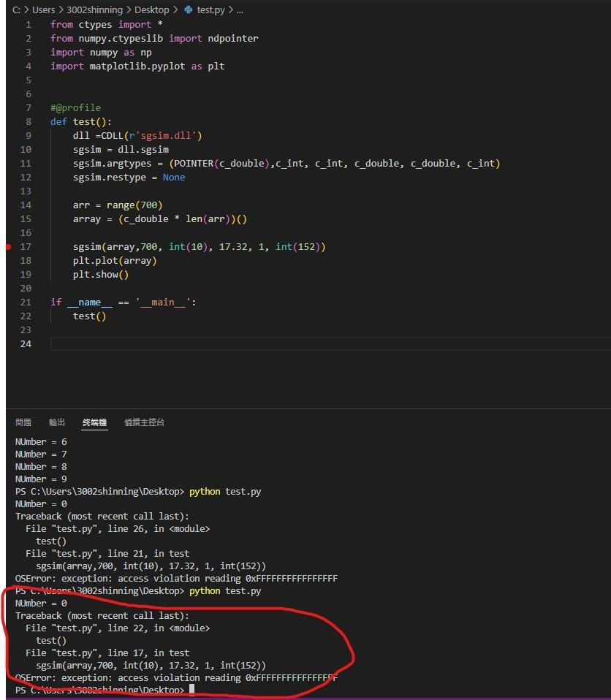Open the 偵錯主控台 (Debug Console) tab
Screen dimensions: 611x700
pyautogui.click(x=143, y=422)
